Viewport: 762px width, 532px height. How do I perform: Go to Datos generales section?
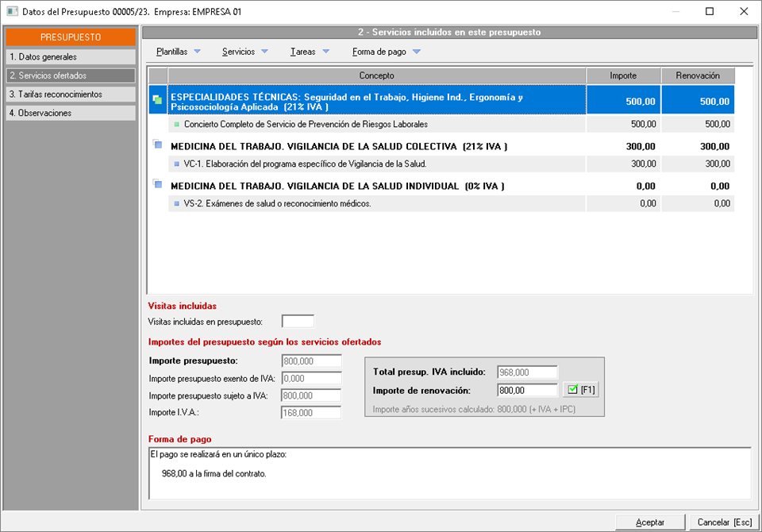coord(71,57)
